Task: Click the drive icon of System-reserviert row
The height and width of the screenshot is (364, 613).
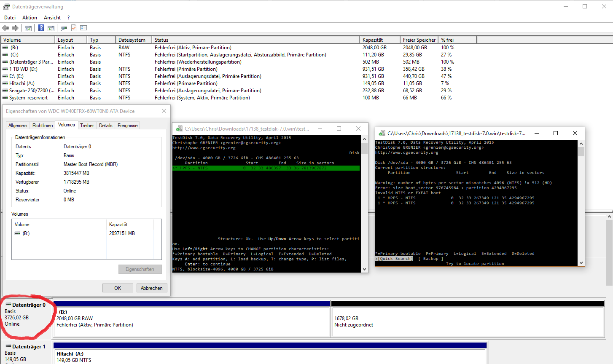Action: (5, 98)
